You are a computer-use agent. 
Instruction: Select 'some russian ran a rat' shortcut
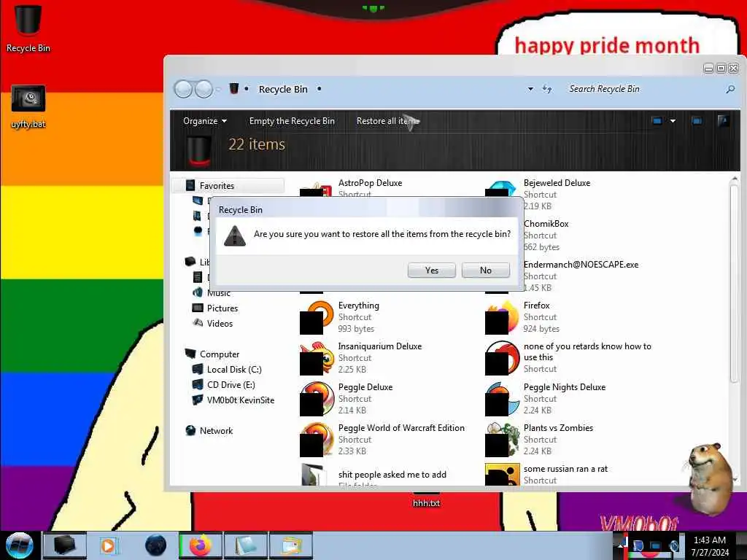point(565,469)
